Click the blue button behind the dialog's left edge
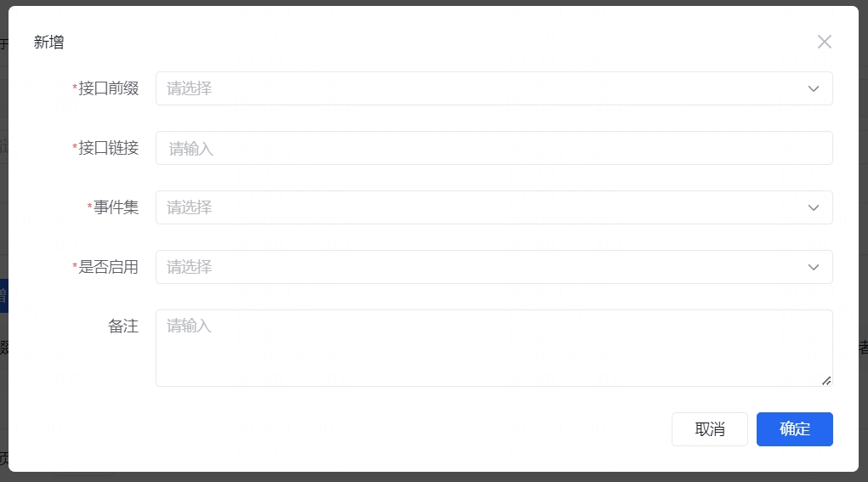This screenshot has height=482, width=868. [4, 296]
